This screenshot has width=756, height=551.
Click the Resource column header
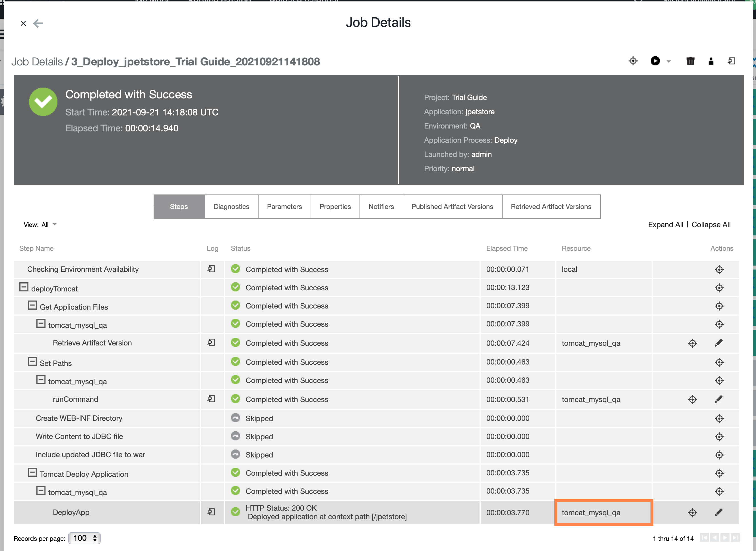(x=576, y=248)
